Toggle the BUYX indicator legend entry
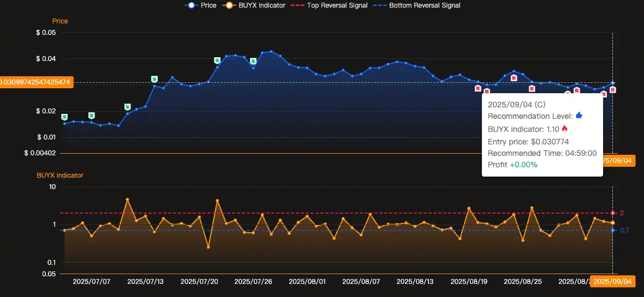Image resolution: width=644 pixels, height=297 pixels. pyautogui.click(x=253, y=5)
